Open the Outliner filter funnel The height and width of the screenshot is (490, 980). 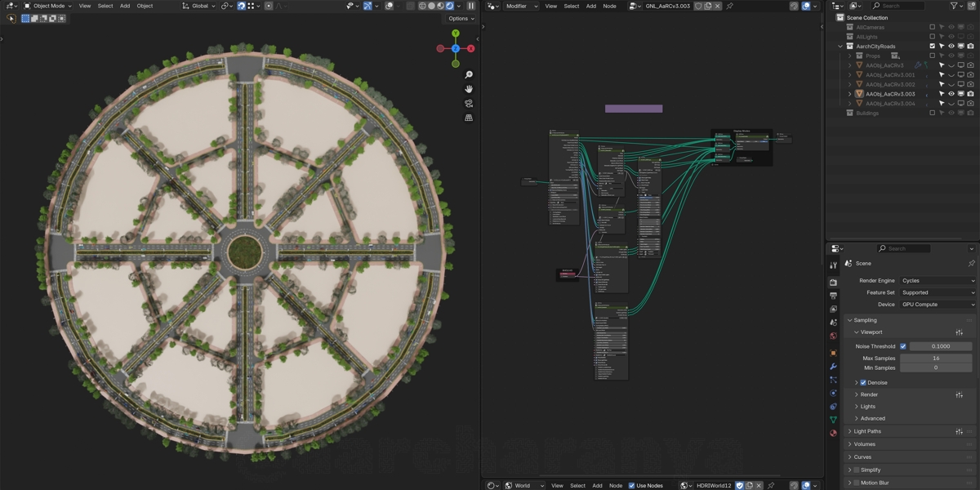pyautogui.click(x=955, y=6)
